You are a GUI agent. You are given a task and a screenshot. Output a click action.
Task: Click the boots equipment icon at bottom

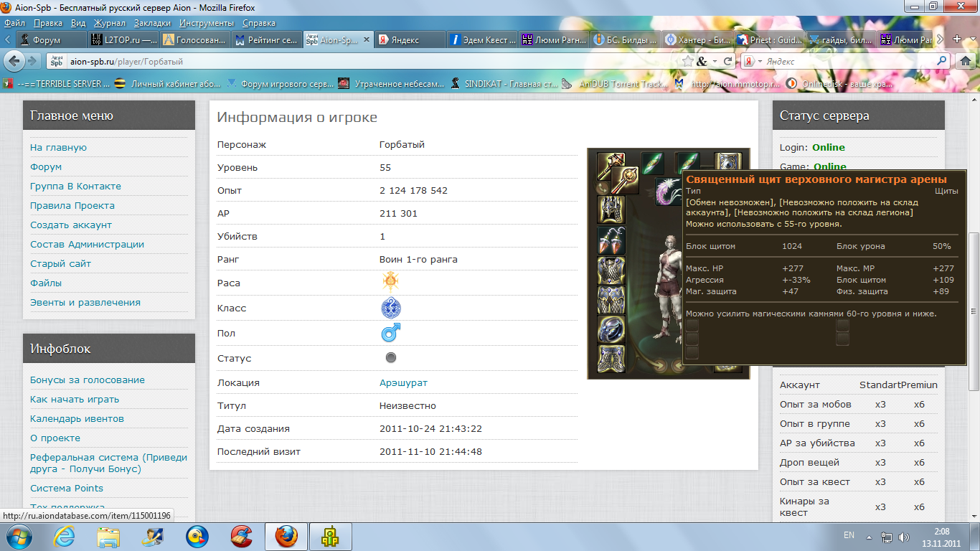click(611, 359)
